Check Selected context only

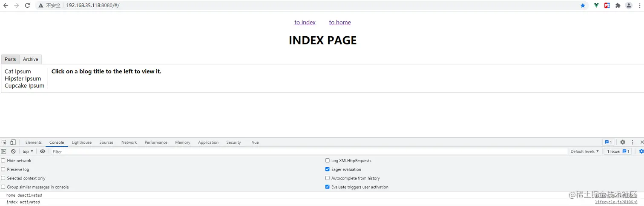pos(3,178)
